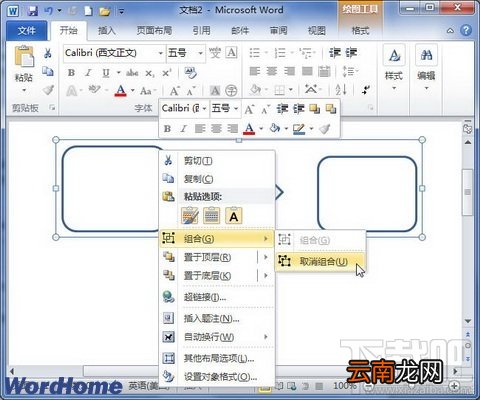The image size is (480, 400).
Task: Choose Cut from the context menu
Action: pyautogui.click(x=217, y=161)
